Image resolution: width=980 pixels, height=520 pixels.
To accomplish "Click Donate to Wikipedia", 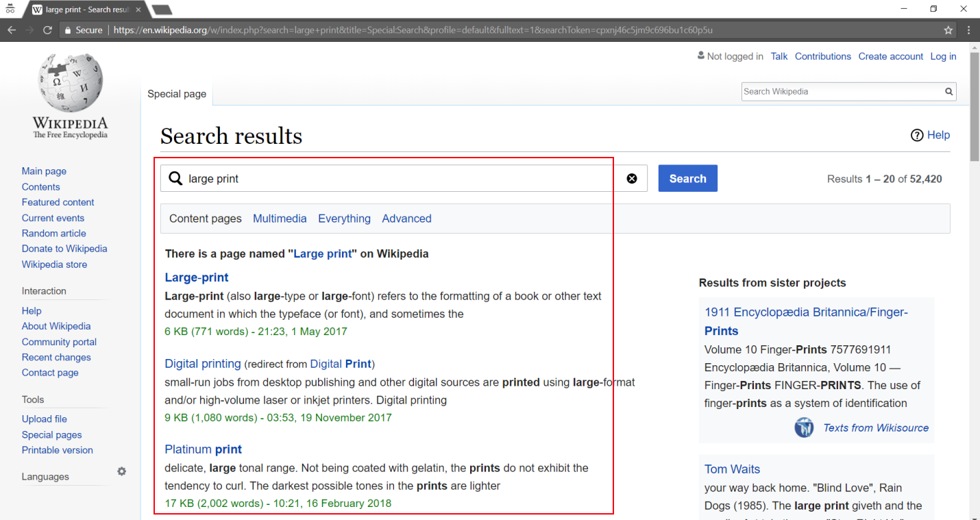I will [x=64, y=249].
